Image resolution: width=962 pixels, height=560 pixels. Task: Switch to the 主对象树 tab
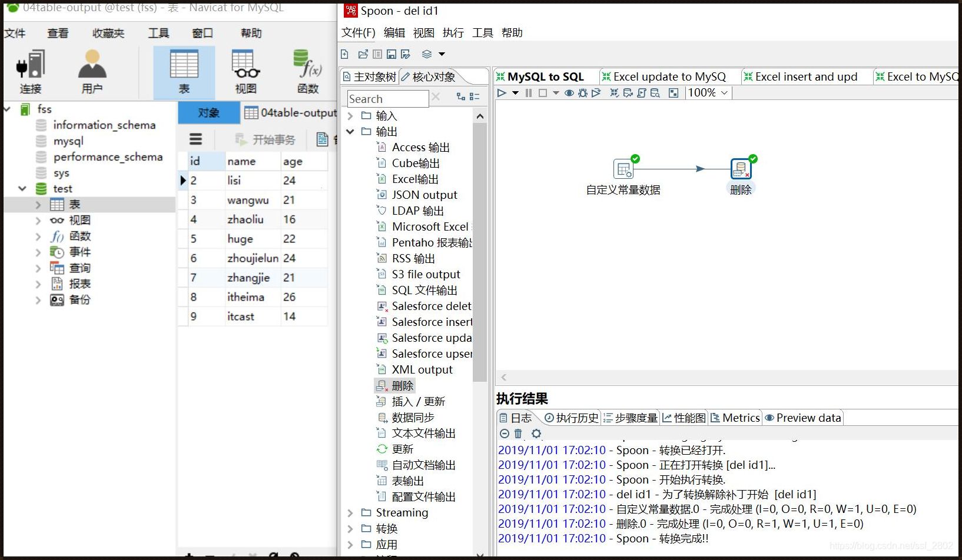click(370, 77)
